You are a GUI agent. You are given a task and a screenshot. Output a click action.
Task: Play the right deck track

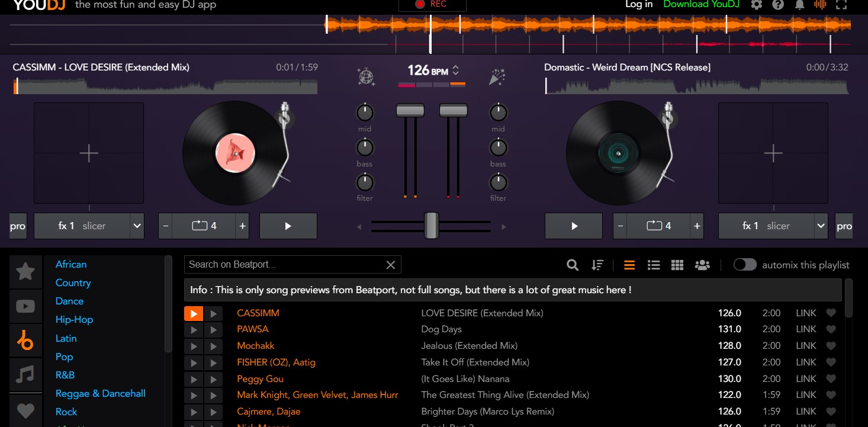pos(574,226)
